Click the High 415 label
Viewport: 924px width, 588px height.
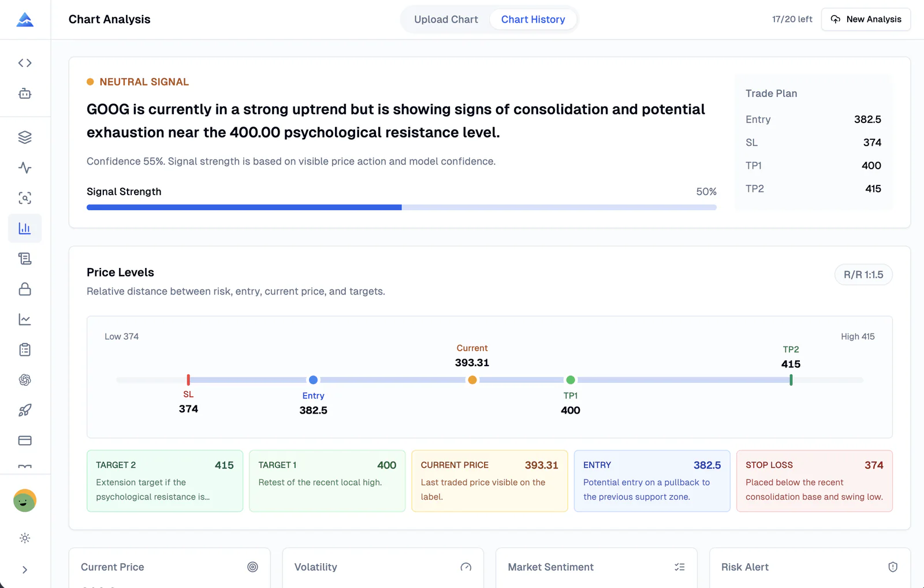[858, 336]
